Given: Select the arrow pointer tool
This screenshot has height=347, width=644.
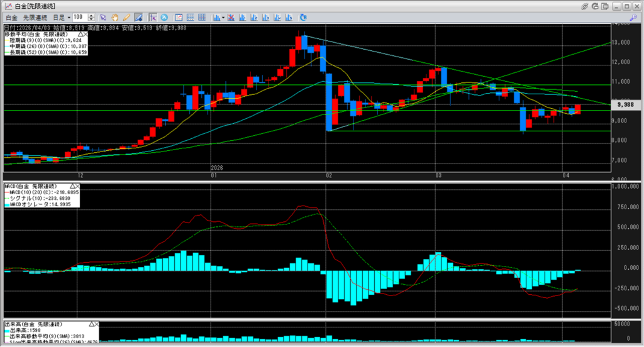Looking at the screenshot, I should pos(104,17).
